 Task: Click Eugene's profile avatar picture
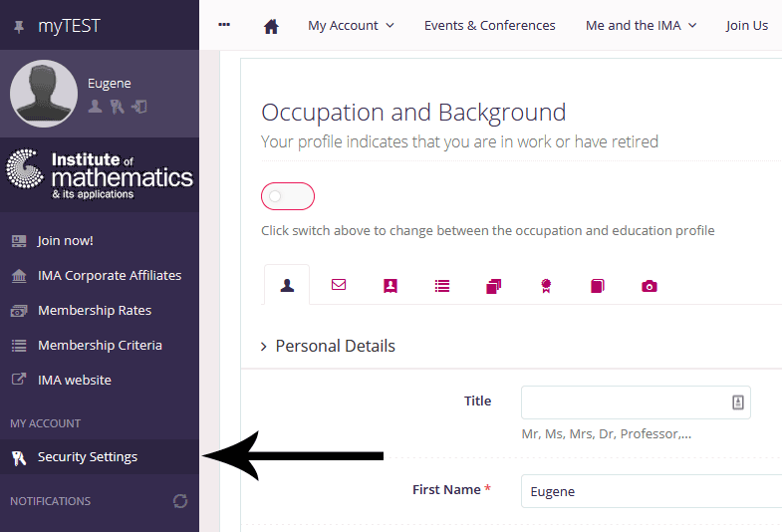(x=44, y=94)
